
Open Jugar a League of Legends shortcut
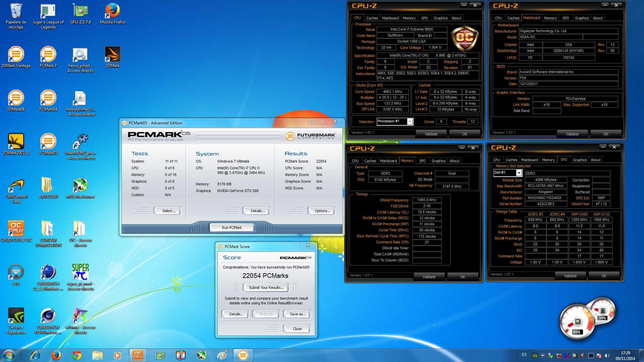(x=48, y=16)
